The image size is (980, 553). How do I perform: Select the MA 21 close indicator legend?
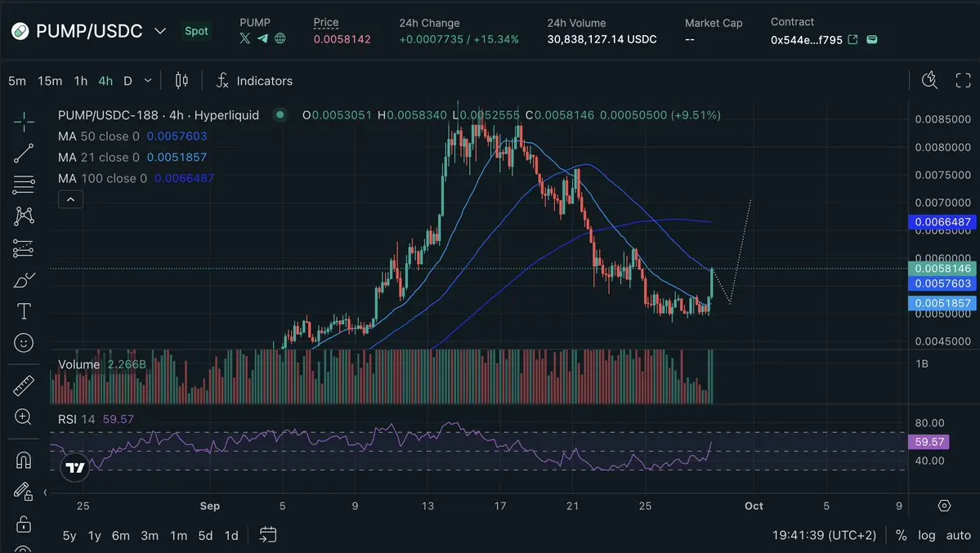click(x=132, y=158)
